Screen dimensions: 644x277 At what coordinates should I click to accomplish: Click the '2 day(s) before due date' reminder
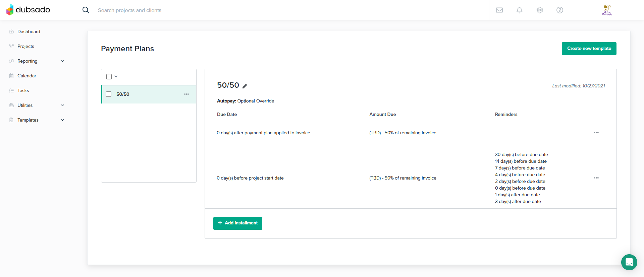[x=520, y=181]
